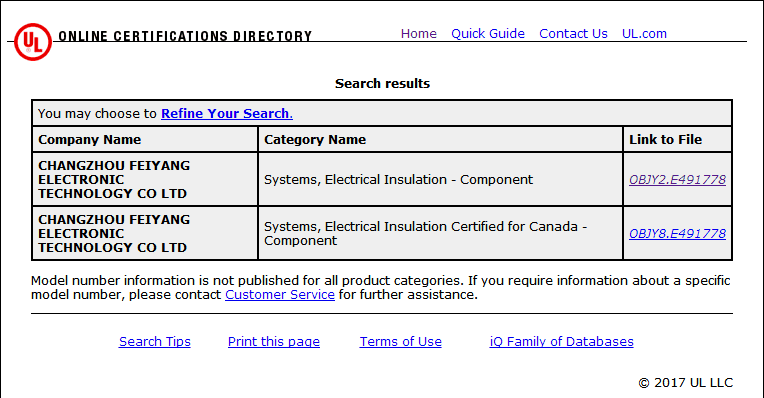Open the Home navigation link
Screen dimensions: 764x398
(419, 34)
